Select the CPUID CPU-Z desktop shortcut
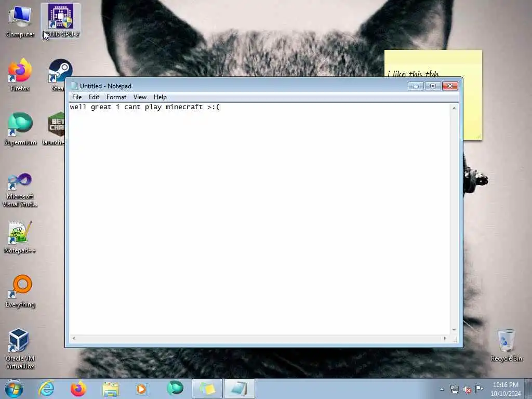 click(x=61, y=21)
